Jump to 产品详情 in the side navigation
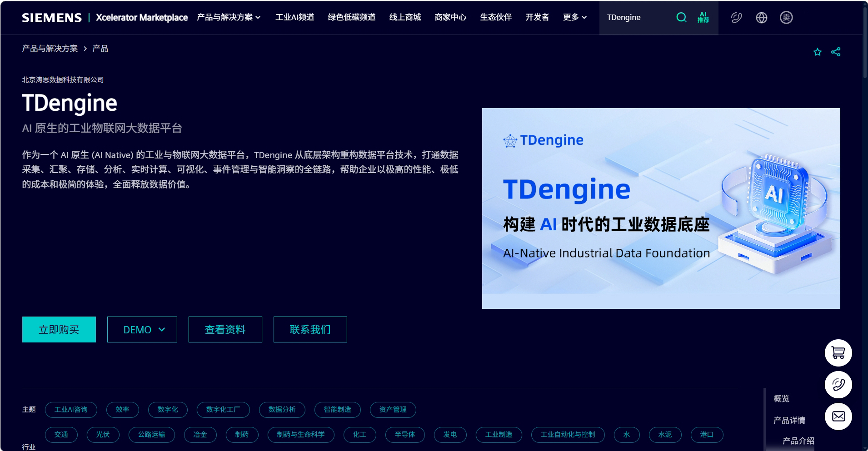Screen dimensions: 868x451 pos(789,421)
